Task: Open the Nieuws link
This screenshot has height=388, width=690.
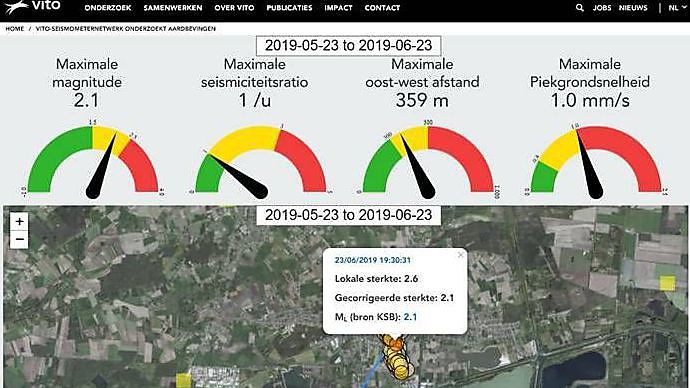Action: [633, 8]
